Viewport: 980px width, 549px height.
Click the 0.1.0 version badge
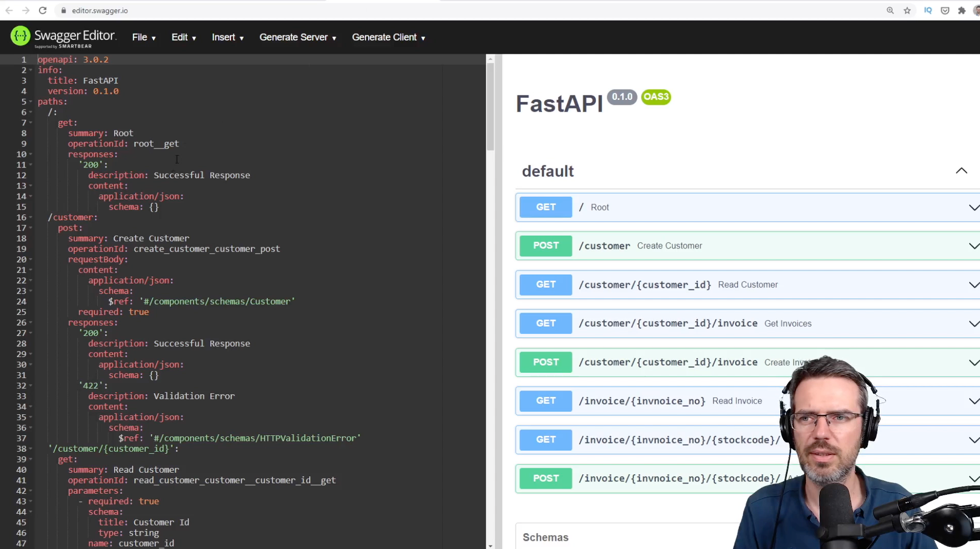tap(622, 97)
